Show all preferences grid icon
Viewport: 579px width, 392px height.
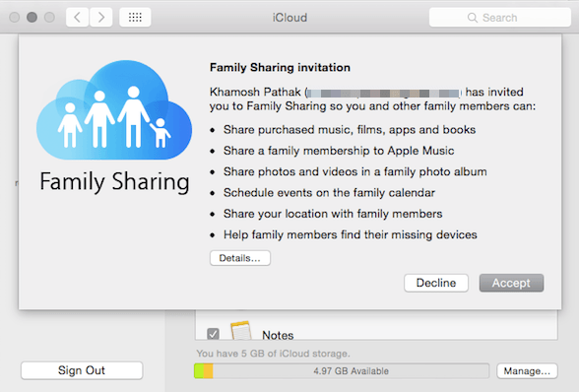pyautogui.click(x=135, y=17)
